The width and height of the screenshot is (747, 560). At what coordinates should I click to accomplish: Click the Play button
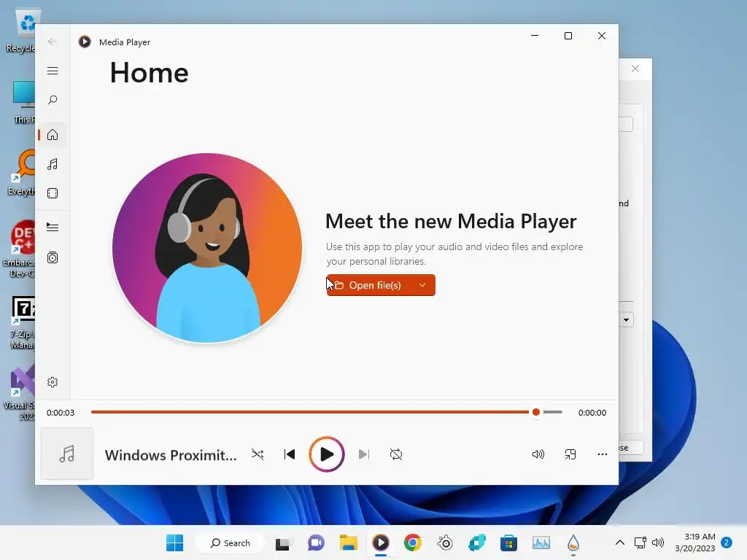[326, 454]
